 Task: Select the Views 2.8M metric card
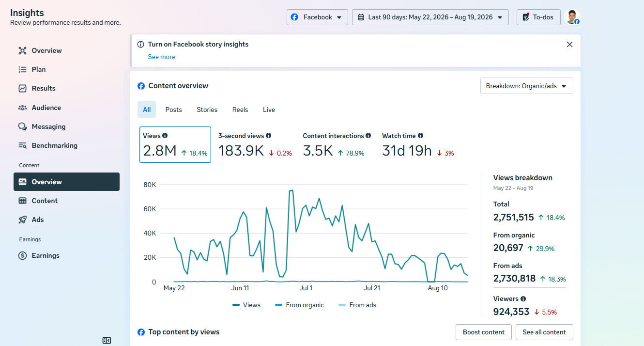pos(175,144)
